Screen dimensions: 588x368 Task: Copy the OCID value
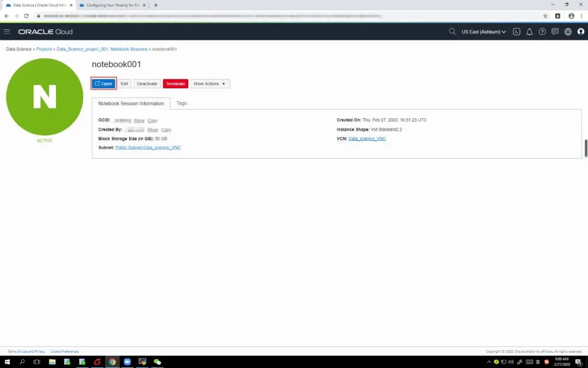[x=152, y=120]
